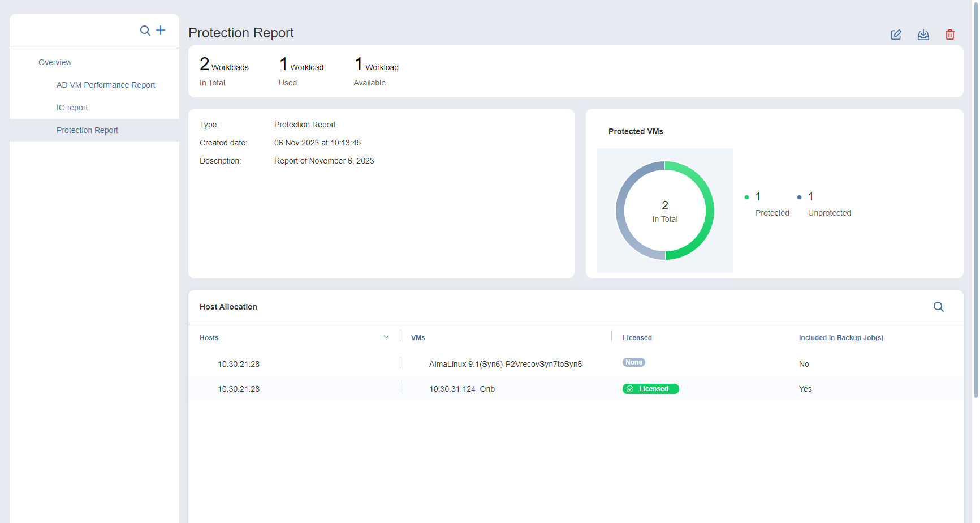This screenshot has height=523, width=980.
Task: Sort by the VMs column header
Action: coord(418,338)
